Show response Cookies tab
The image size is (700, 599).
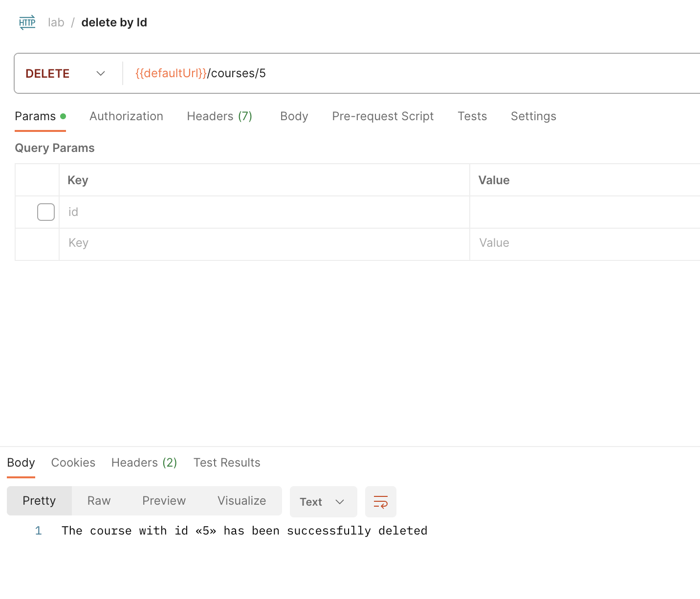tap(73, 463)
